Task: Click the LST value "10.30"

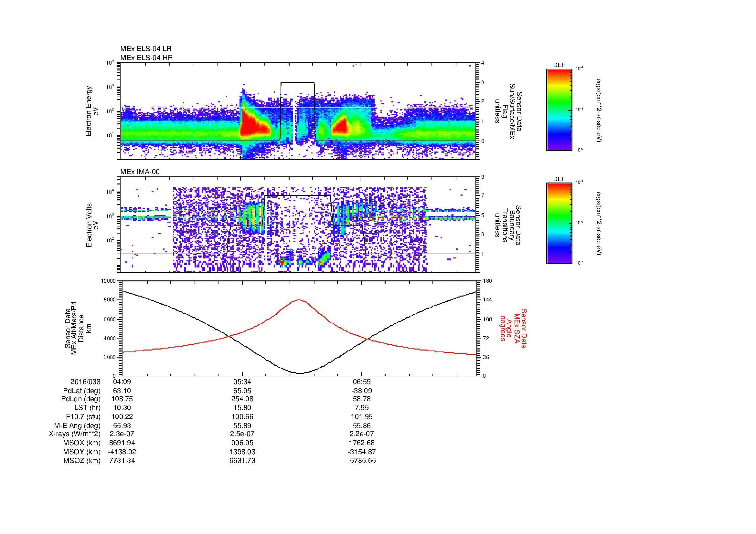Action: pyautogui.click(x=122, y=408)
